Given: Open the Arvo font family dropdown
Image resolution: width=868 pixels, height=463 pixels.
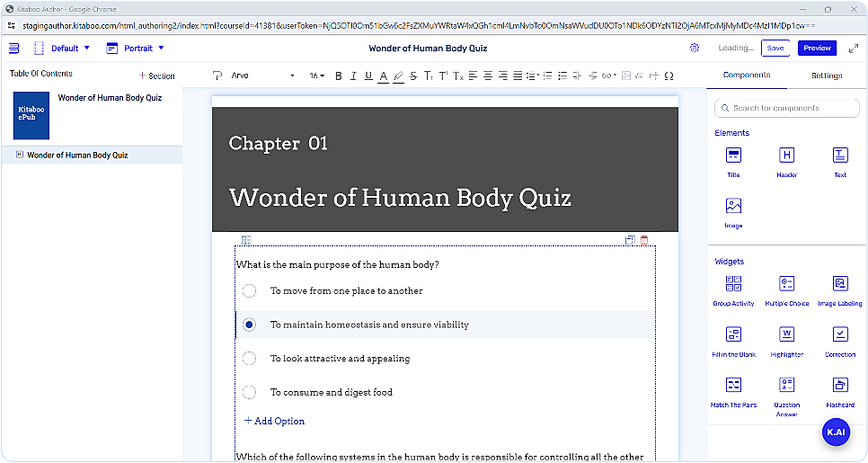Looking at the screenshot, I should [x=261, y=76].
